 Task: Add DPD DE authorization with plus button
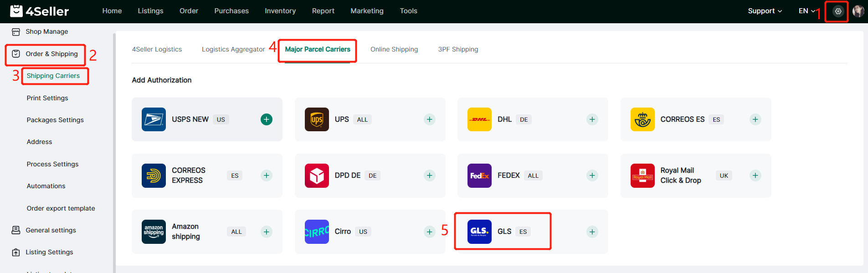coord(429,175)
